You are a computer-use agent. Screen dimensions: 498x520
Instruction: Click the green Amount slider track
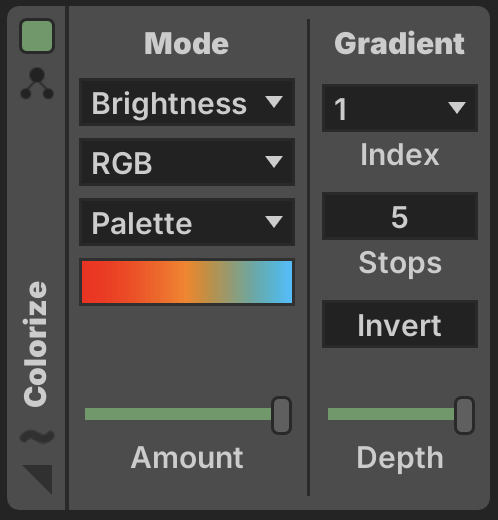point(178,414)
